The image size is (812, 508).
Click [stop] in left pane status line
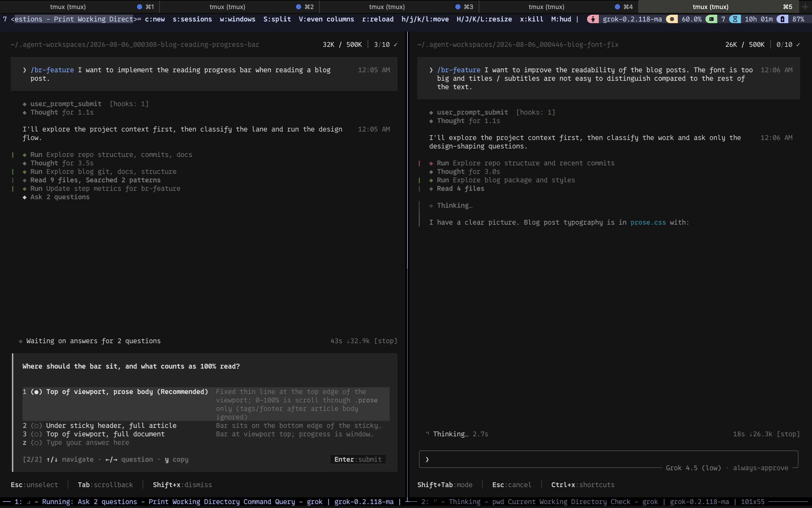pos(385,341)
